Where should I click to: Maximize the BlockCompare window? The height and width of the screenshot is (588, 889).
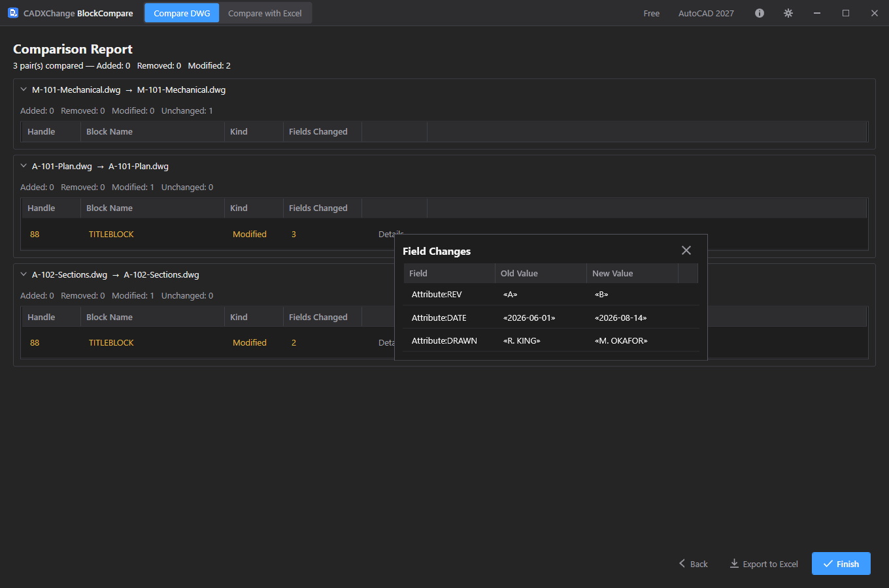tap(846, 13)
